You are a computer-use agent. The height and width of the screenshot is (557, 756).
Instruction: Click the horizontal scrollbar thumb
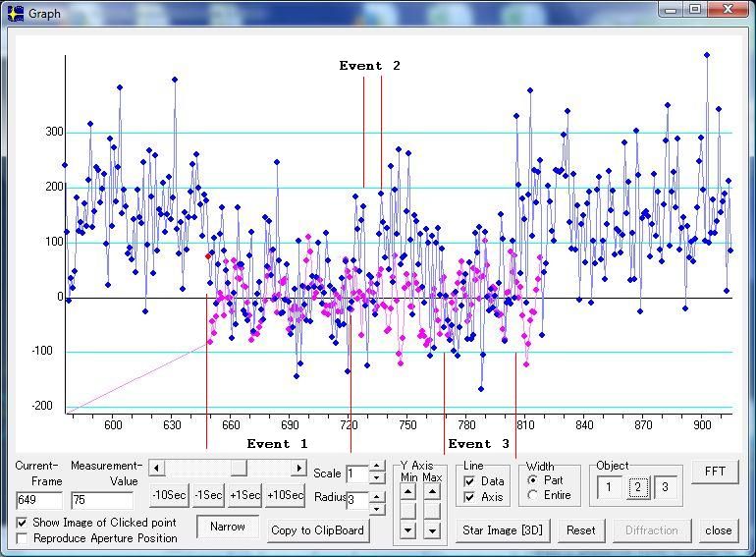tap(239, 468)
